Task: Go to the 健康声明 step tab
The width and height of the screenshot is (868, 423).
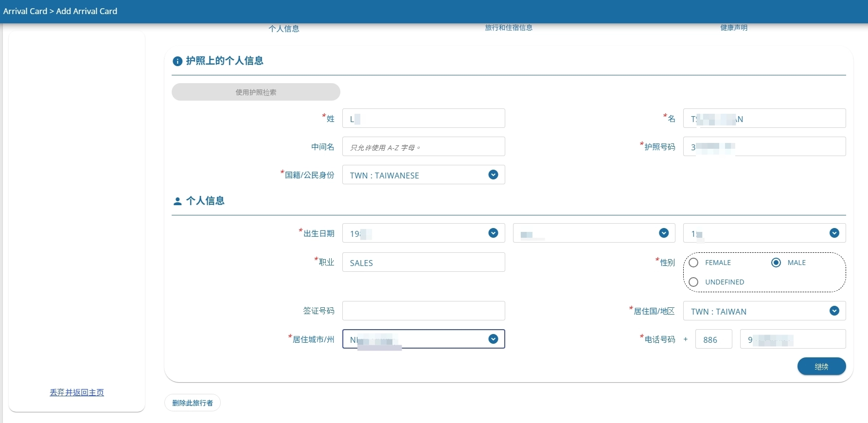Action: click(x=734, y=28)
